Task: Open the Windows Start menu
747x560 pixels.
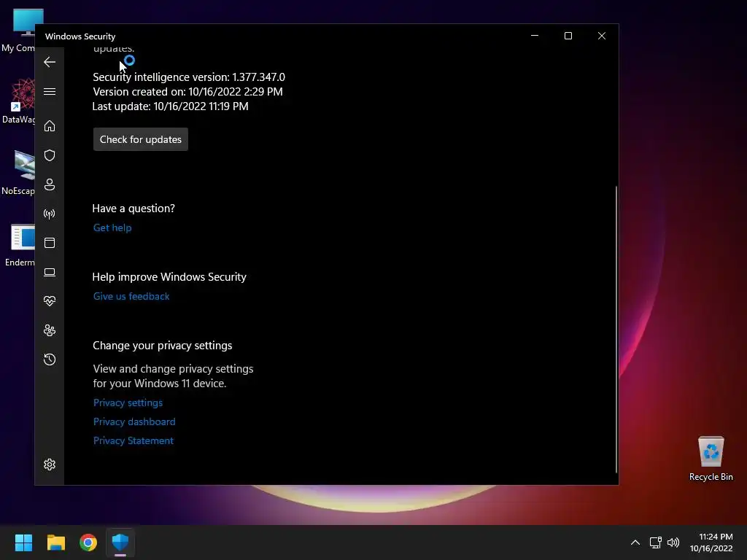Action: pos(23,542)
